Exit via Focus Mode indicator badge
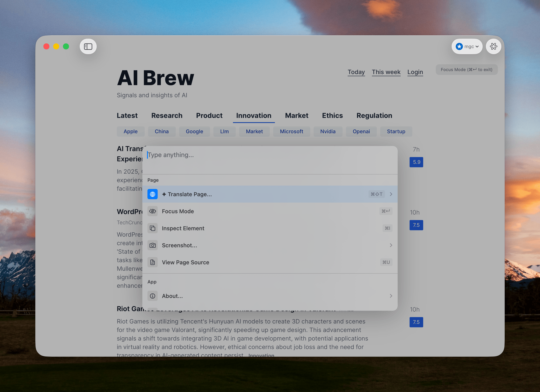Image resolution: width=540 pixels, height=392 pixels. tap(466, 70)
